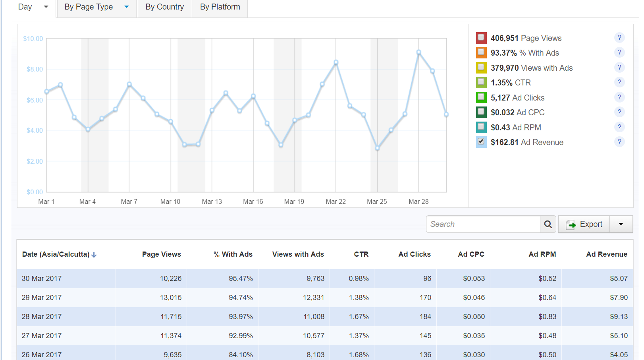Expand the Export options arrow
644x360 pixels.
click(x=621, y=224)
